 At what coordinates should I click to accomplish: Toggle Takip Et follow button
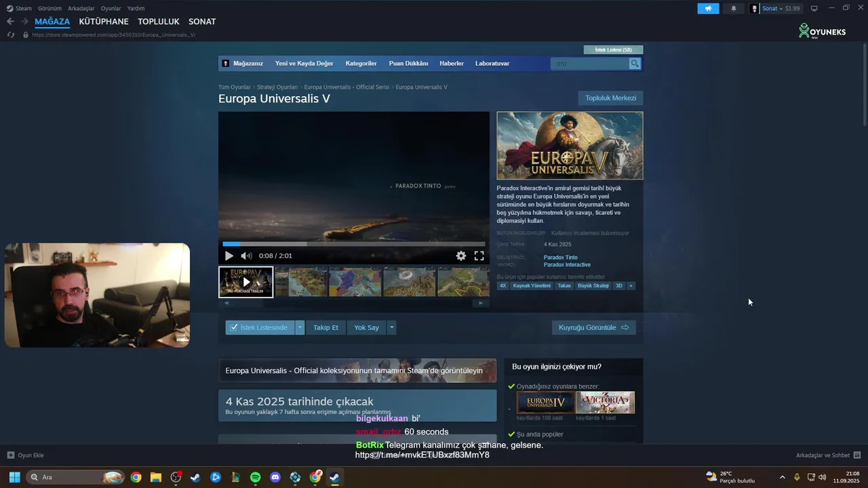(325, 327)
